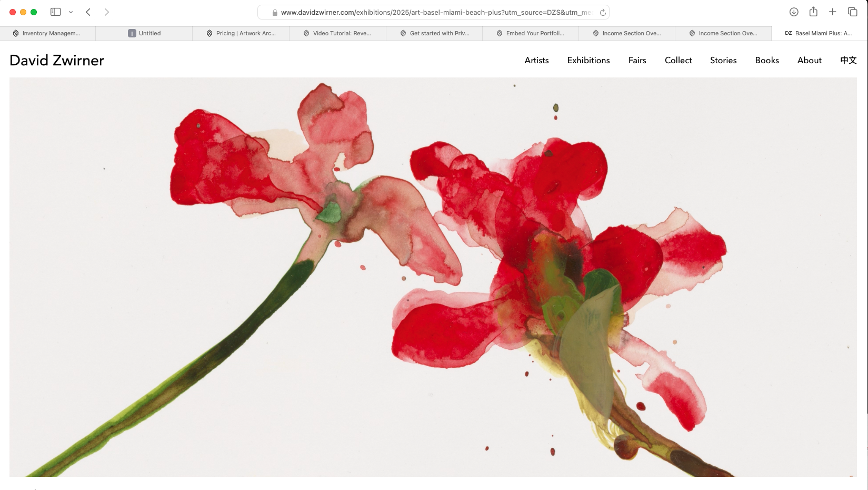Open the Books navigation link
This screenshot has width=868, height=490.
click(x=767, y=60)
